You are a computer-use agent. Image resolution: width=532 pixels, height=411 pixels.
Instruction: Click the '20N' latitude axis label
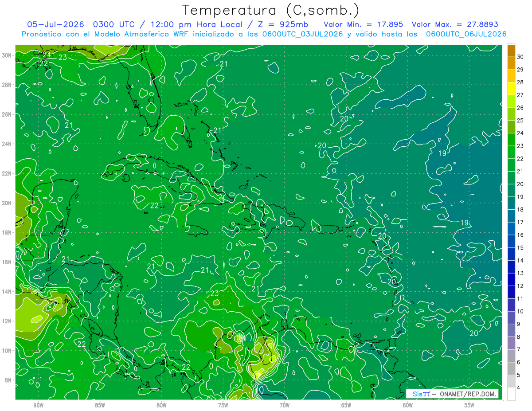coord(7,203)
